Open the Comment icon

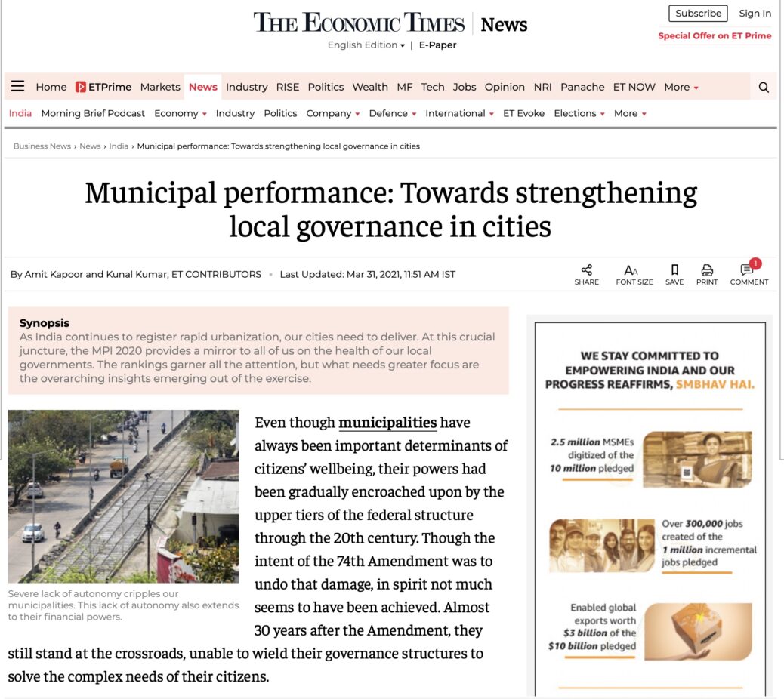point(748,270)
